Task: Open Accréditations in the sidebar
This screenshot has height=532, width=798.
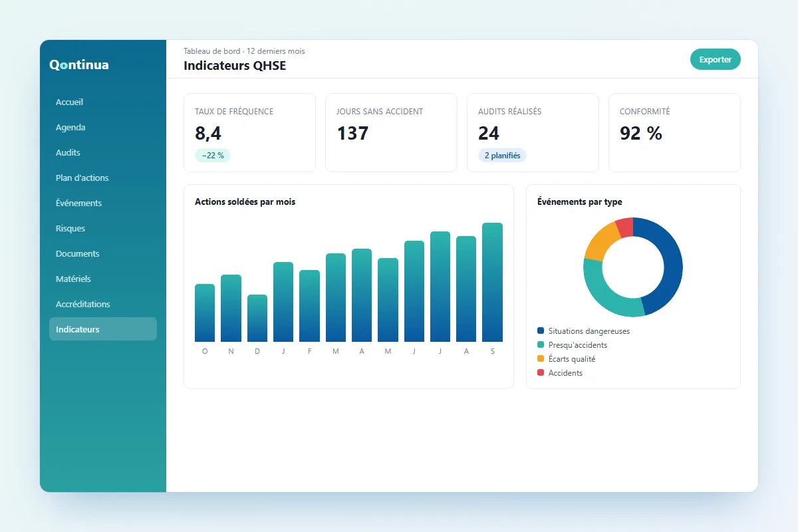Action: point(103,304)
